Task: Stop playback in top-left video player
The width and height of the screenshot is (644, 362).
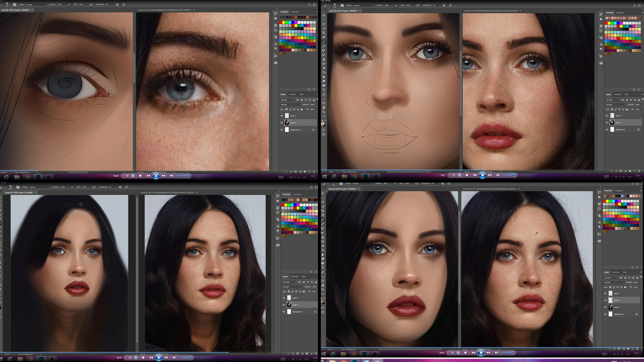Action: (140, 176)
